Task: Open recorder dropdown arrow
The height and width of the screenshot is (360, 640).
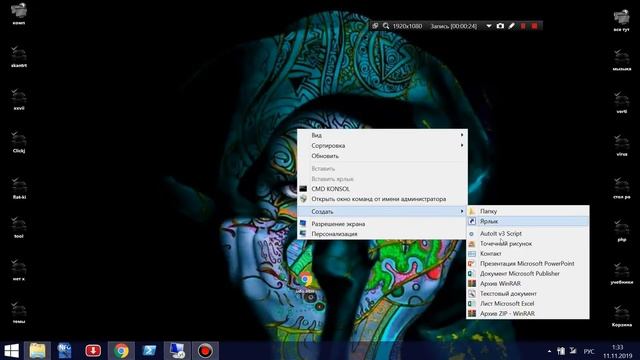Action: (489, 26)
